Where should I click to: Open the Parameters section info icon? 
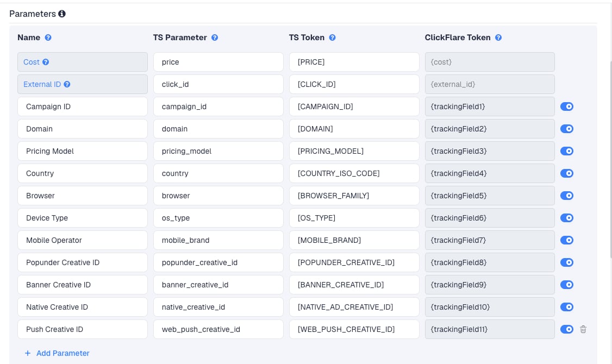tap(61, 14)
